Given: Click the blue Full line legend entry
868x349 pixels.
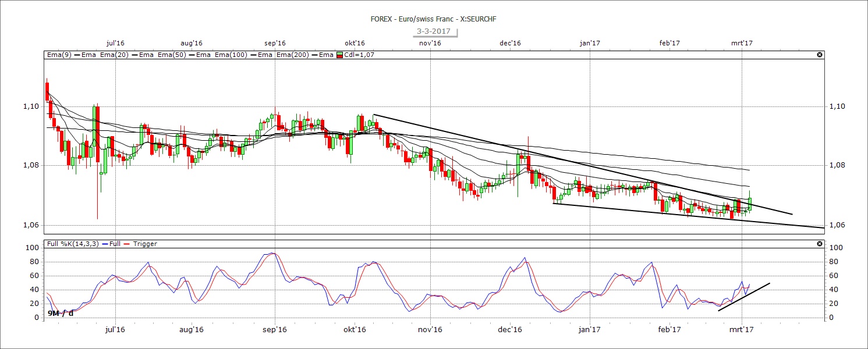Looking at the screenshot, I should point(111,244).
